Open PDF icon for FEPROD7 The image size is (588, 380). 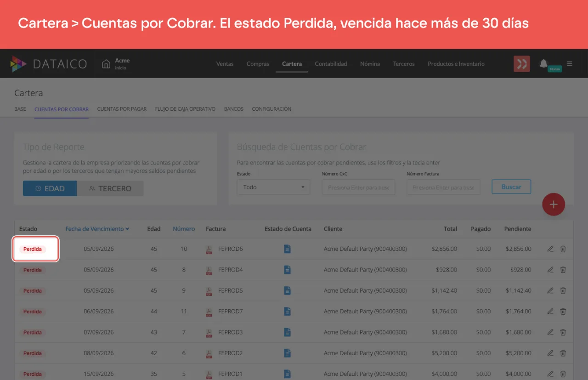click(209, 312)
